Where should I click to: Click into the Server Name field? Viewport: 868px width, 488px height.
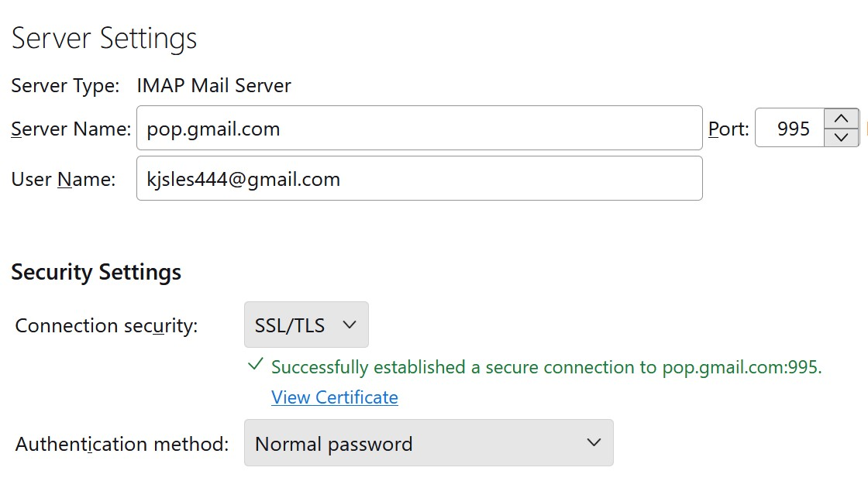pos(418,129)
